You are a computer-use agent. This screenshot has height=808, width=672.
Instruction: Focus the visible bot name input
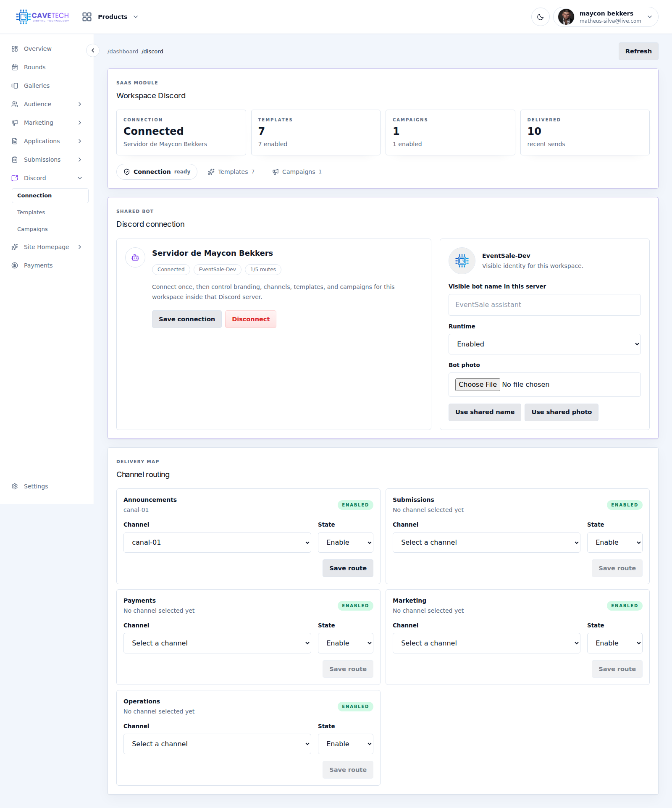545,305
